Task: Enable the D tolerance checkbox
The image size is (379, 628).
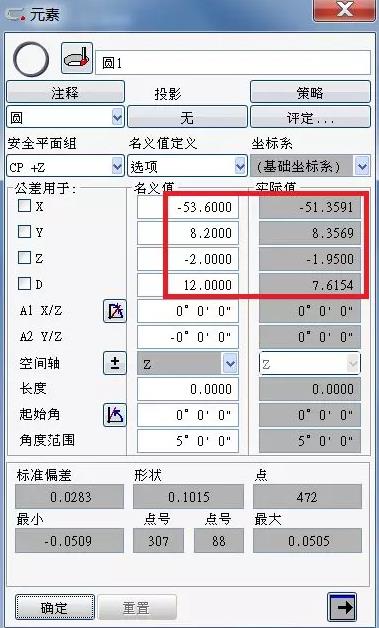Action: point(24,284)
